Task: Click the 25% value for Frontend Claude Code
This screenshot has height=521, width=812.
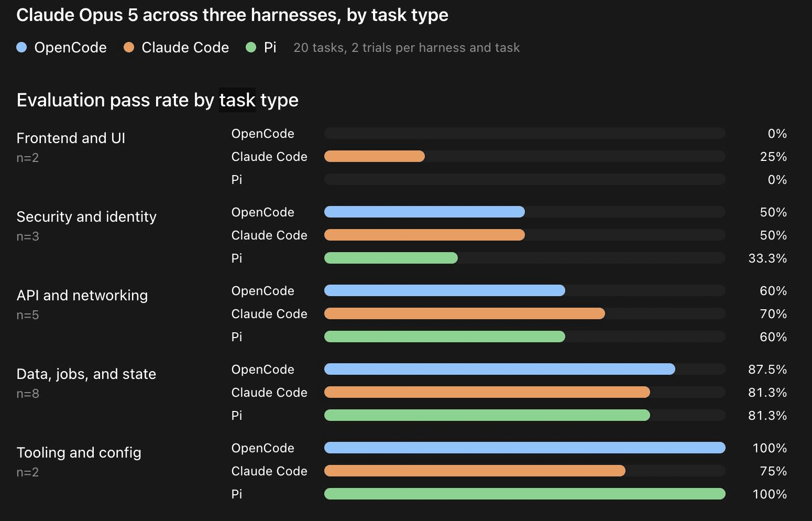Action: click(x=773, y=157)
